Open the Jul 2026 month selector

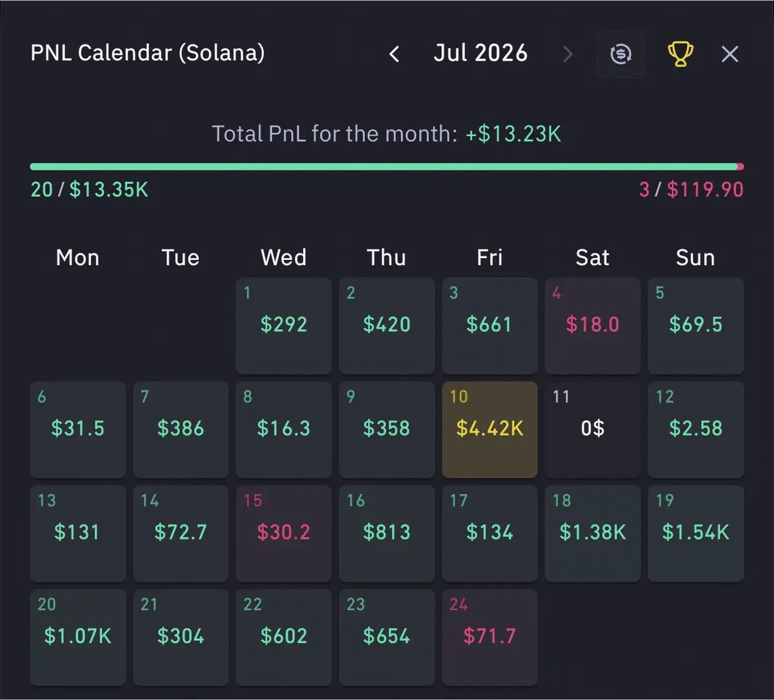point(481,54)
